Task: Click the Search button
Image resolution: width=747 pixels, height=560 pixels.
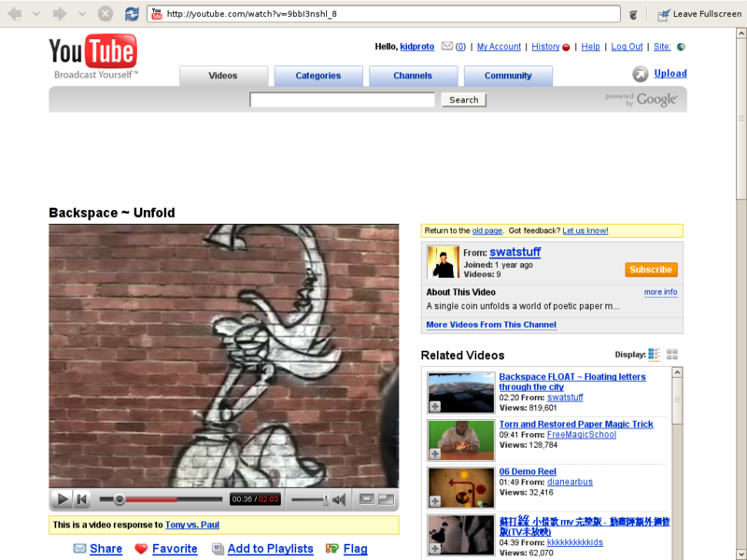Action: point(464,100)
